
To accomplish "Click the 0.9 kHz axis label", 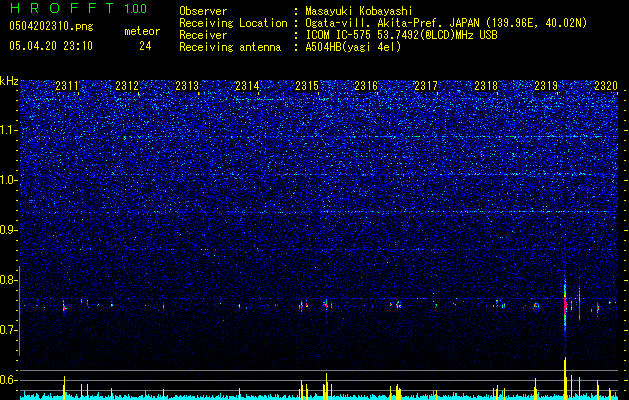I will pos(9,230).
